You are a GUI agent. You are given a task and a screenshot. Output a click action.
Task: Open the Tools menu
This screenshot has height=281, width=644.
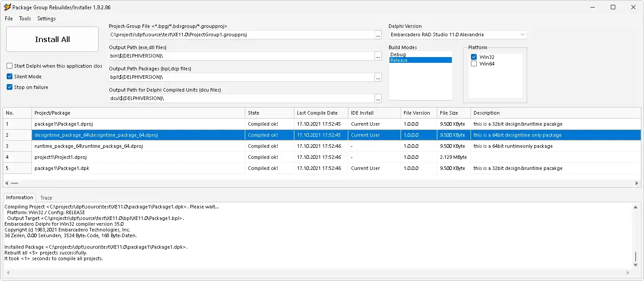[25, 19]
